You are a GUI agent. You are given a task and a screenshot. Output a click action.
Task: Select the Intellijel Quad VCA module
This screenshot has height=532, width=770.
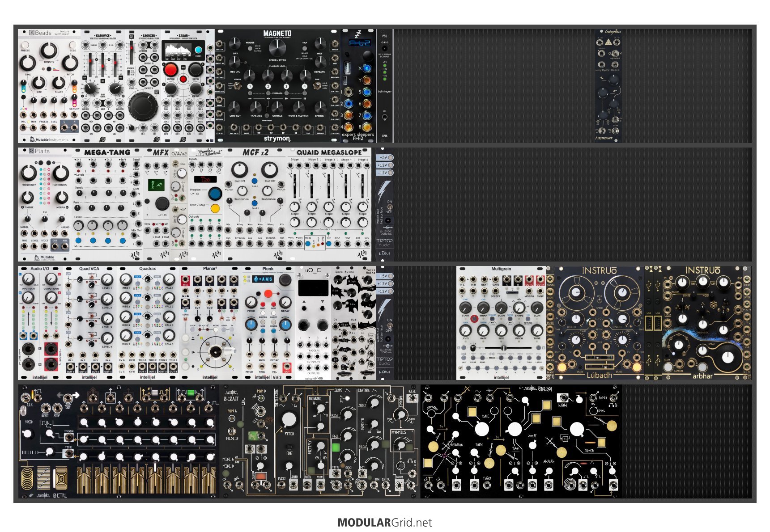click(x=89, y=323)
